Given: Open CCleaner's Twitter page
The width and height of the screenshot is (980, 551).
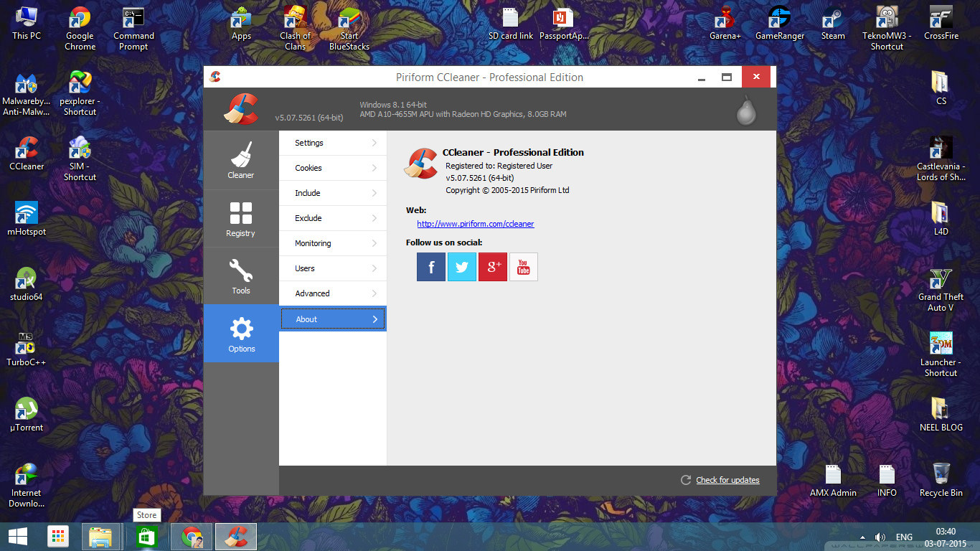Looking at the screenshot, I should click(461, 266).
